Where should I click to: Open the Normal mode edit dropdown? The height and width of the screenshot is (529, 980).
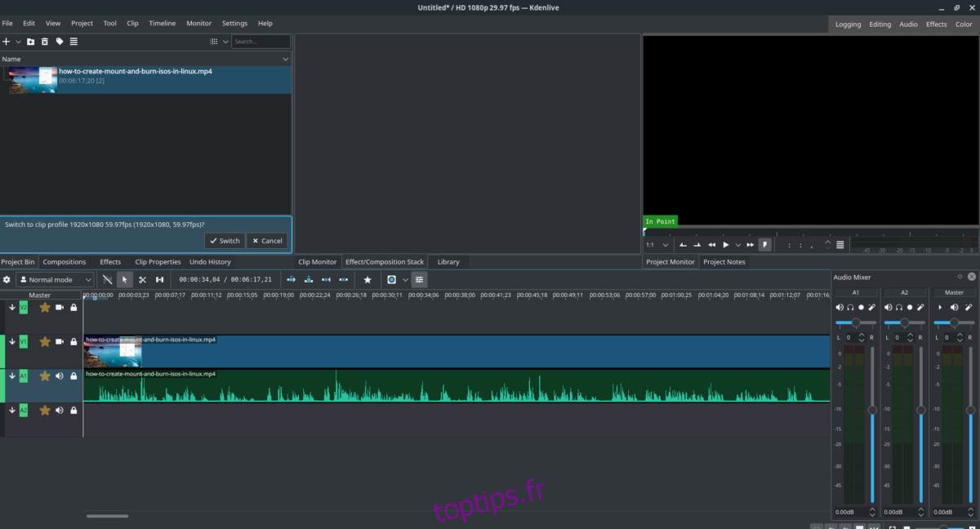[x=55, y=279]
